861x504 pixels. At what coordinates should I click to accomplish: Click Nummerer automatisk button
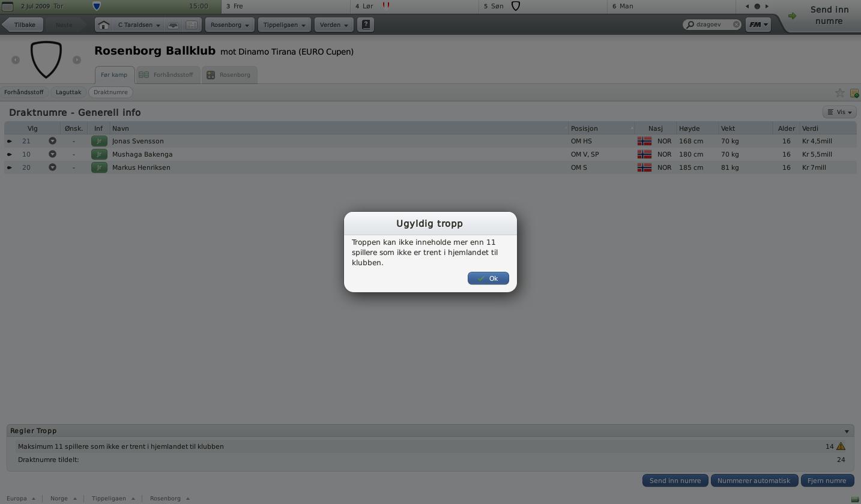click(x=754, y=481)
